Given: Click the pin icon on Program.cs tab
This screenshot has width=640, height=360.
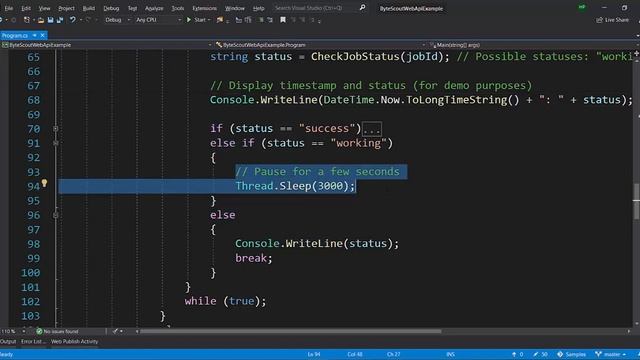Looking at the screenshot, I should point(35,36).
